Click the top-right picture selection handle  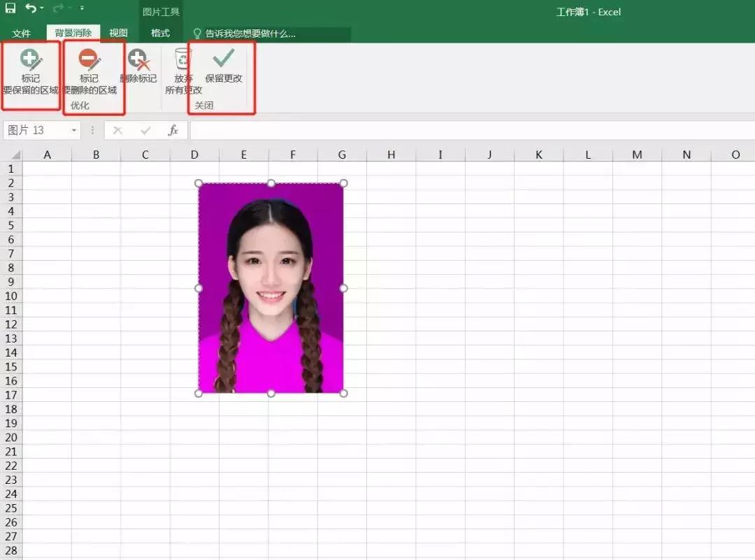tap(343, 183)
